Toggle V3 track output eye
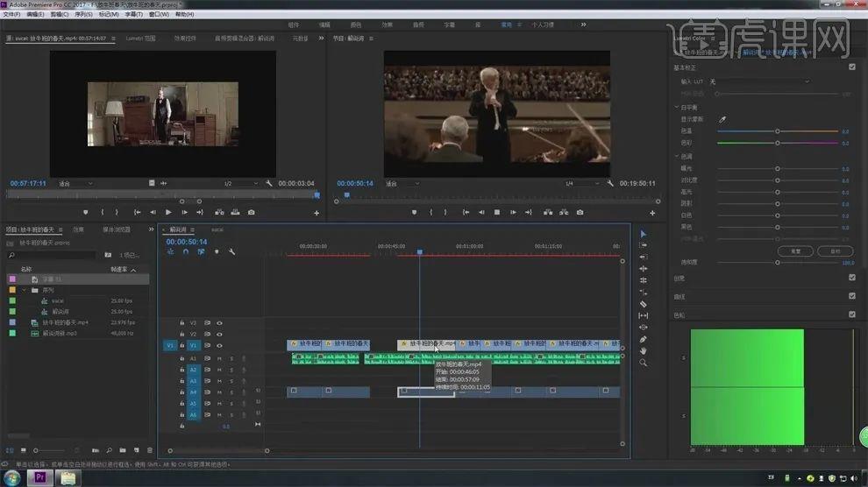The width and height of the screenshot is (868, 487). (x=220, y=323)
